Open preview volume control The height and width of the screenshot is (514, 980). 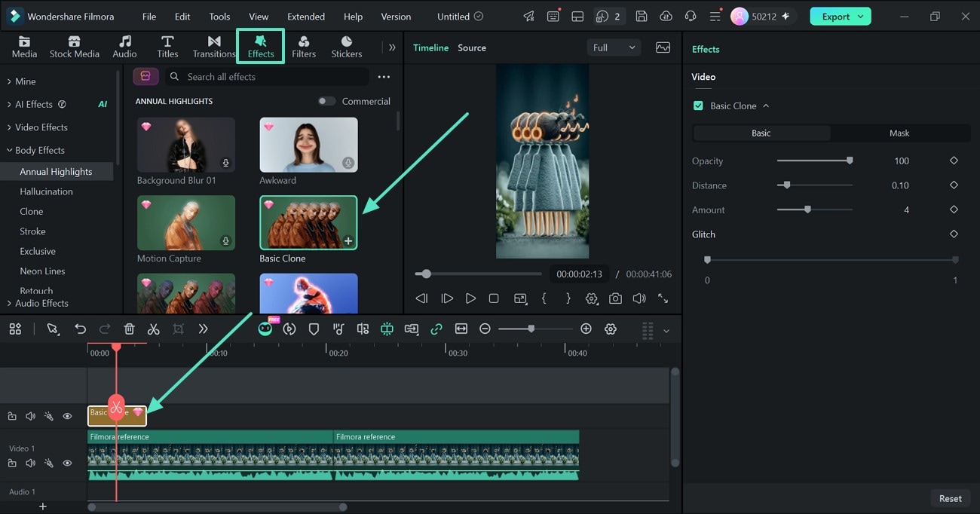(x=639, y=298)
